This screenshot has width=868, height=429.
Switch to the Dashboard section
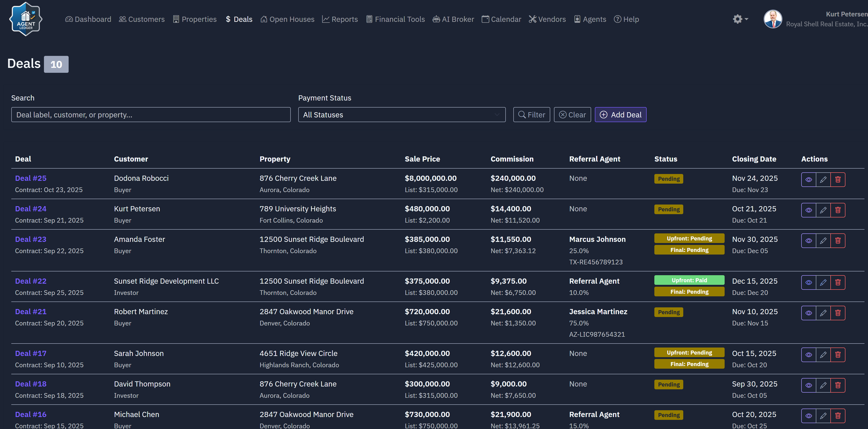(88, 19)
